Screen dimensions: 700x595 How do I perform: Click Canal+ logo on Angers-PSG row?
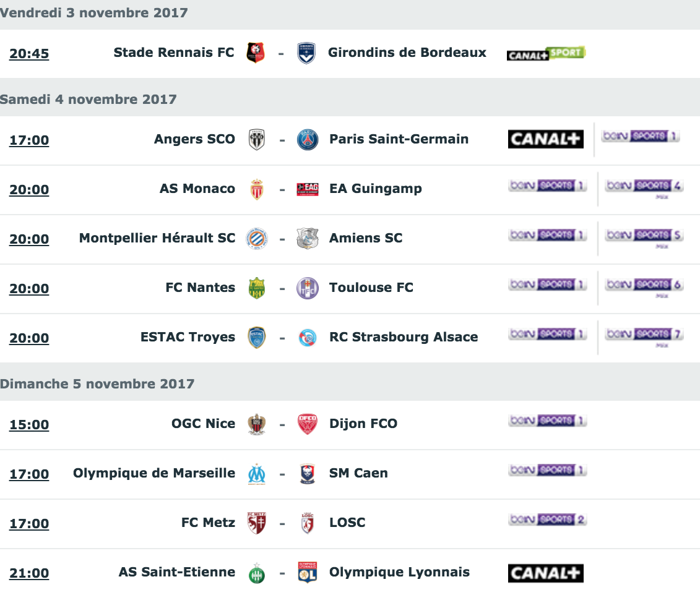click(545, 139)
